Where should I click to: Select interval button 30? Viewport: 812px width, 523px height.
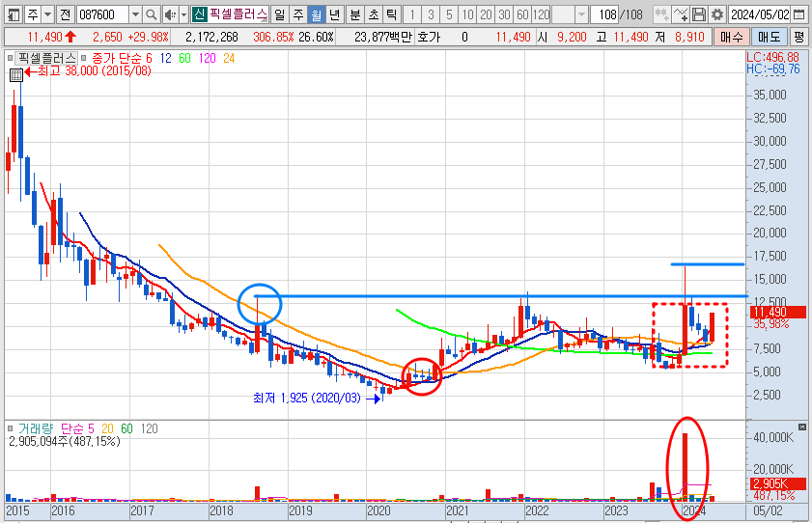(504, 14)
